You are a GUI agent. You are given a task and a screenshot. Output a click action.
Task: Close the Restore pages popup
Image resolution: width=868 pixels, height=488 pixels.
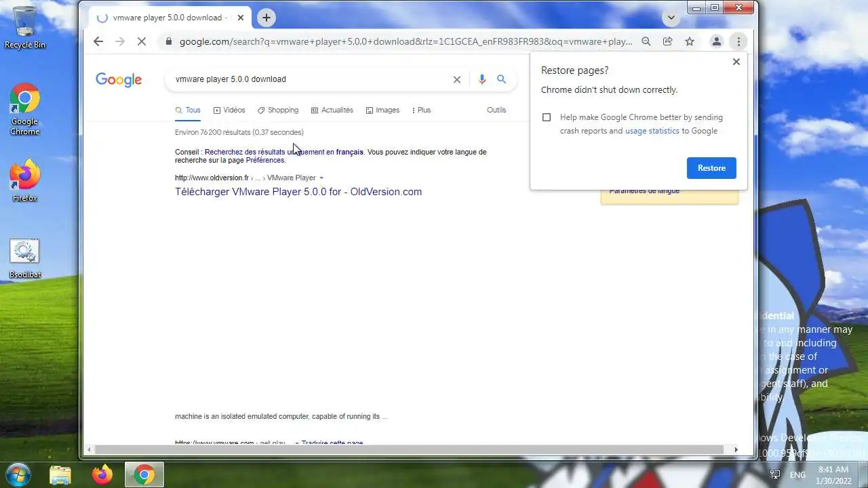point(736,62)
